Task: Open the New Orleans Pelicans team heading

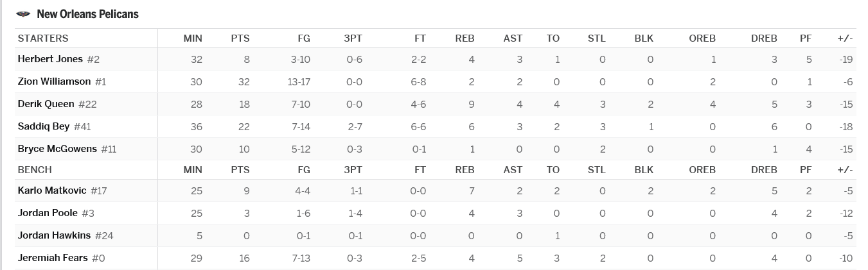Action: (87, 14)
